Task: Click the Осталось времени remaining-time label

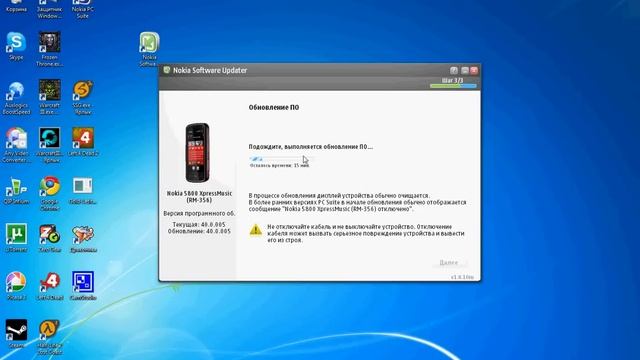Action: coord(280,165)
